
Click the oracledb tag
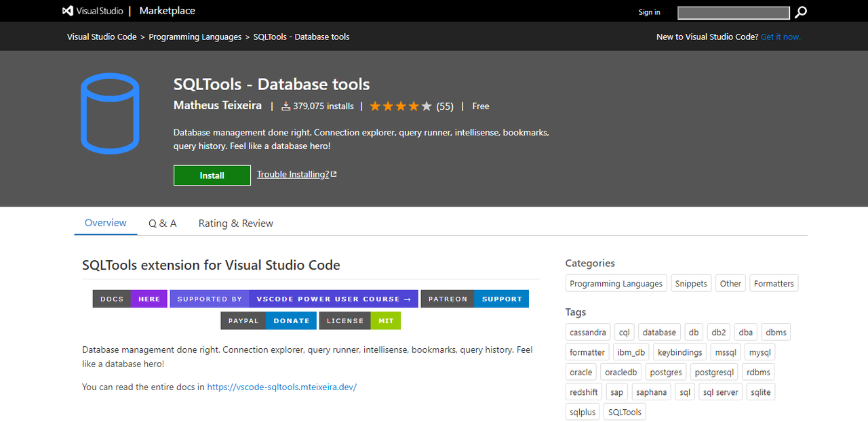[x=621, y=373]
